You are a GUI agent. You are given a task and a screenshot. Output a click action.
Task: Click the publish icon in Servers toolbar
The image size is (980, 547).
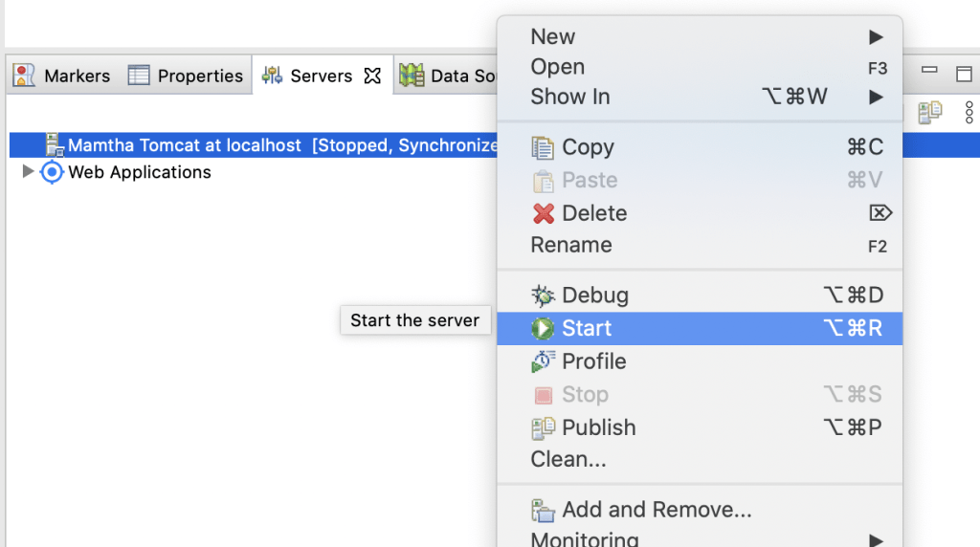pos(929,113)
